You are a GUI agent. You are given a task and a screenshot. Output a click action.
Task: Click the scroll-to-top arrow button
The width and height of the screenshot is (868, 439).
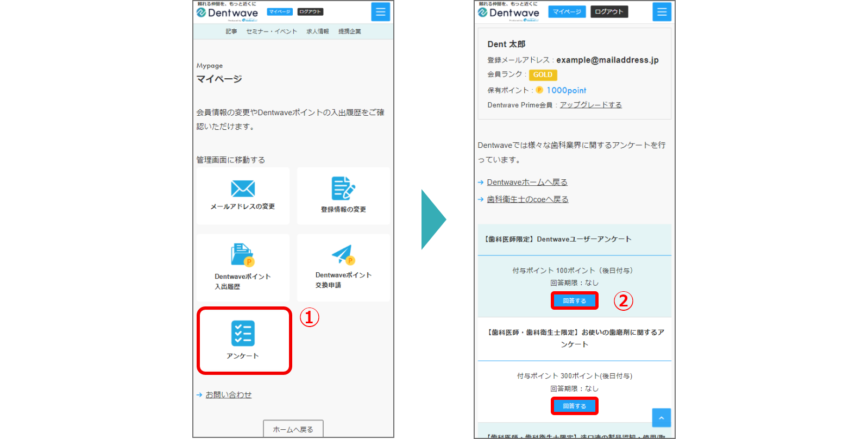pyautogui.click(x=662, y=418)
